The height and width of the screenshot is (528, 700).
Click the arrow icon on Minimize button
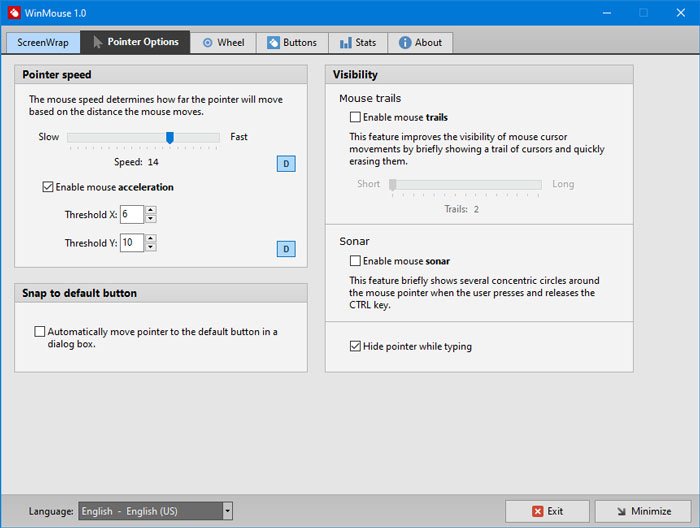coord(621,511)
